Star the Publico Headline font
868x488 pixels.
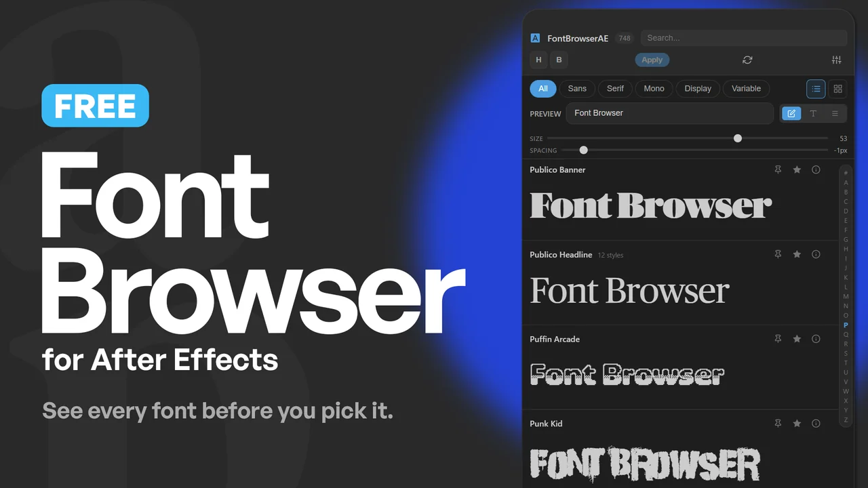coord(797,254)
